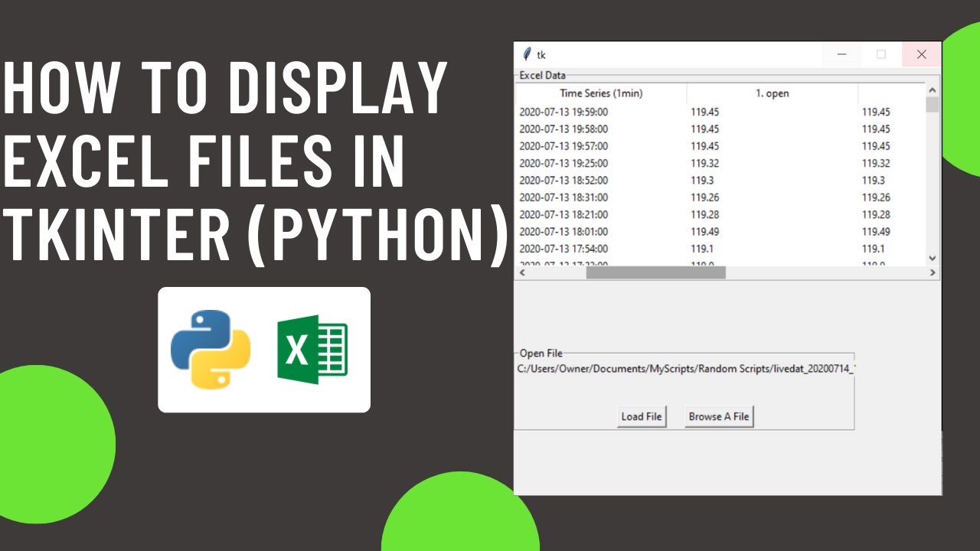The image size is (980, 551).
Task: Click the 119.49 value in the 1. open column
Action: tap(704, 231)
